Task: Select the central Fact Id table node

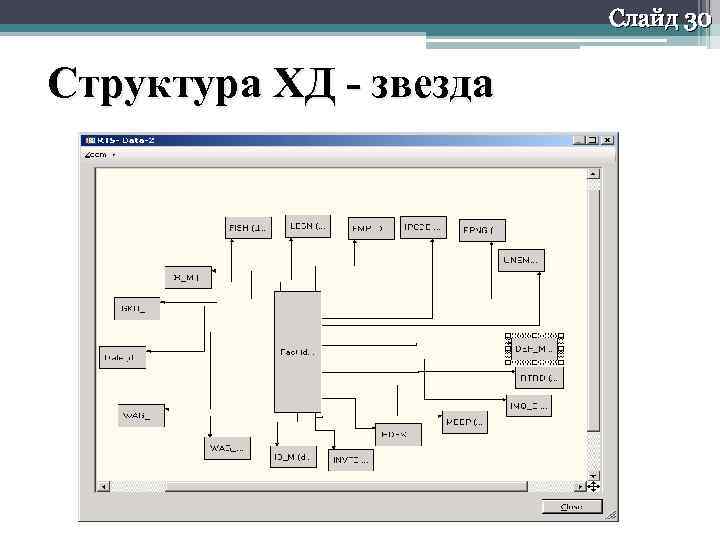Action: click(x=298, y=352)
